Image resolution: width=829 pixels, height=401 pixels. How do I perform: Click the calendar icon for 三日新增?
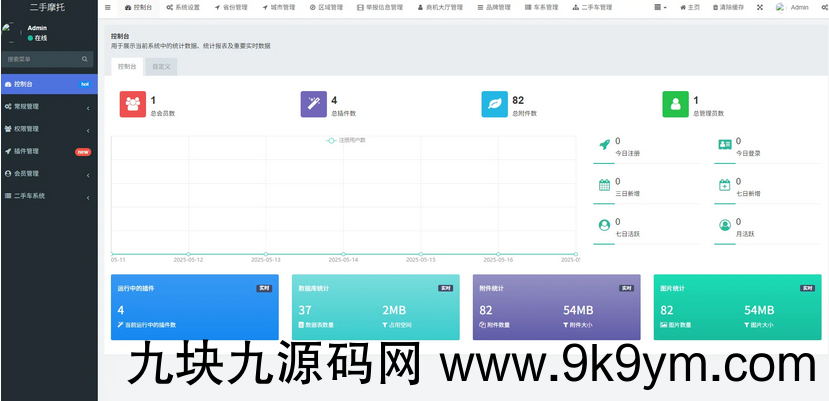point(604,185)
